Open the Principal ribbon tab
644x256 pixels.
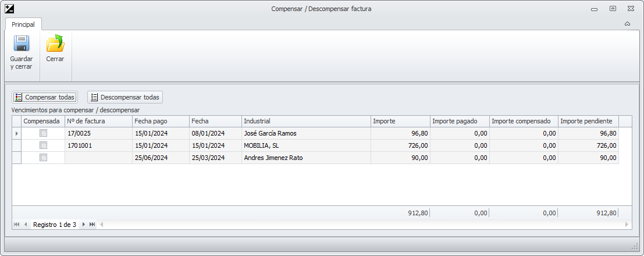23,24
